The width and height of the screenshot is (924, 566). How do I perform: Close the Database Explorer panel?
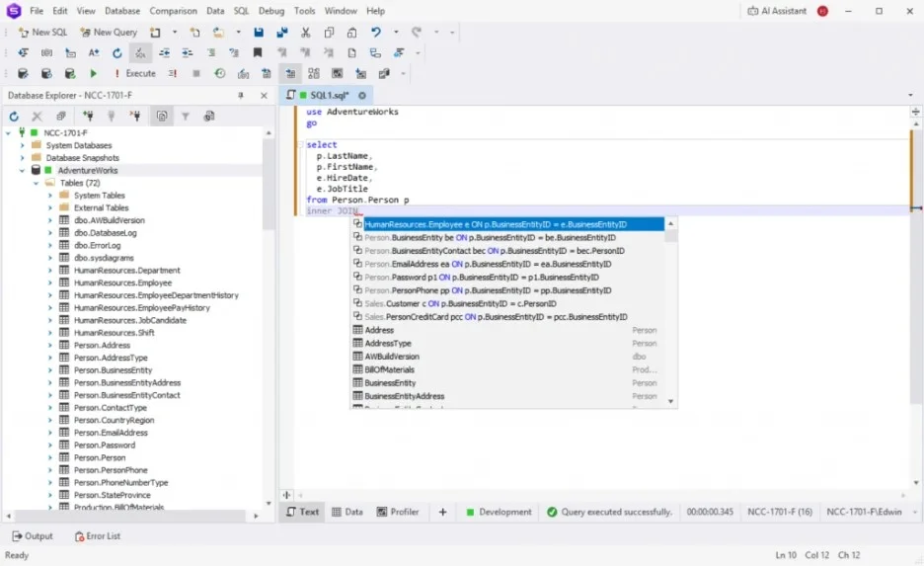tap(264, 96)
